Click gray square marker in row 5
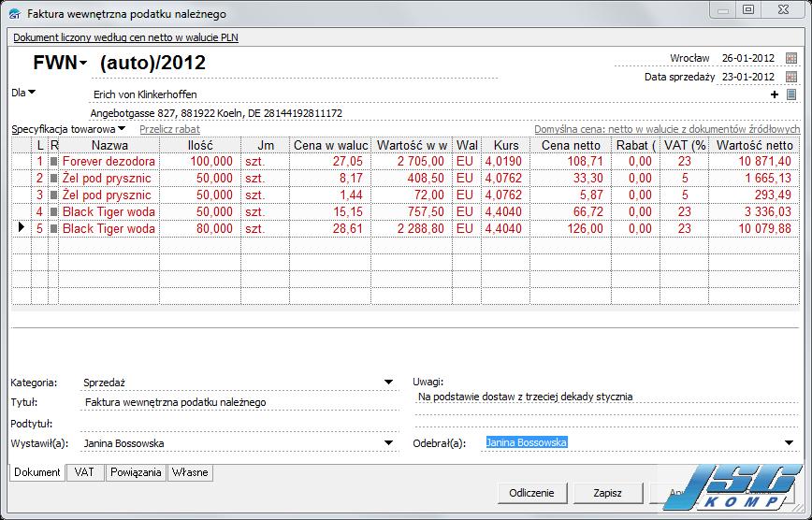 click(x=53, y=228)
